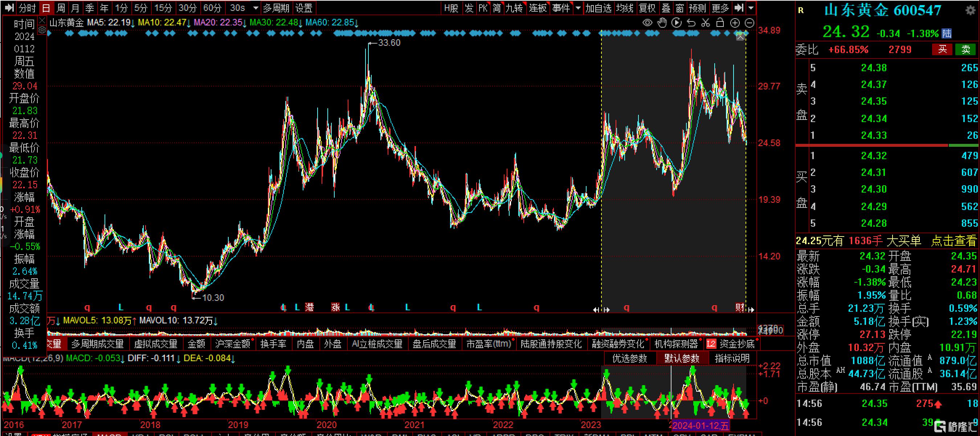Switch to 5分 five-minute chart
Screen dimensions: 980x436
(141, 8)
